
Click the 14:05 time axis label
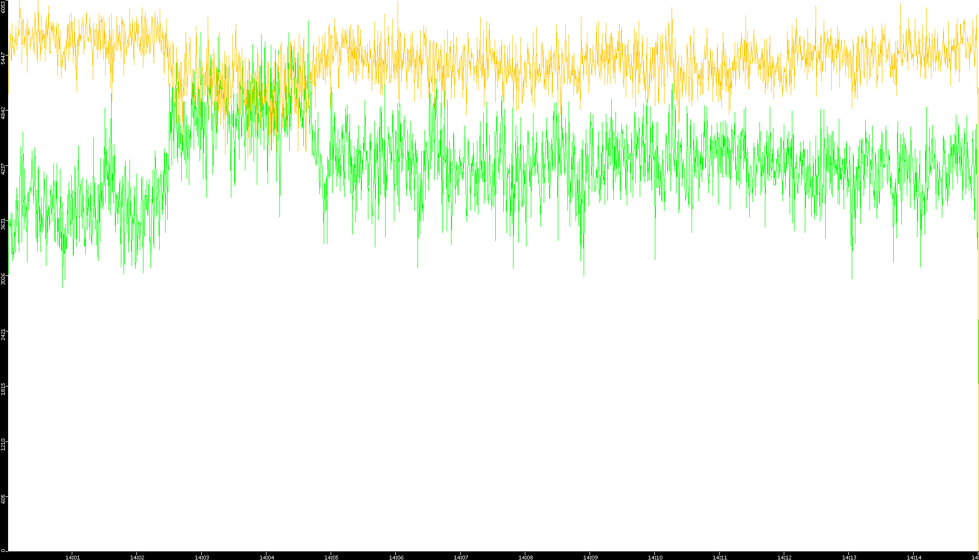point(331,557)
